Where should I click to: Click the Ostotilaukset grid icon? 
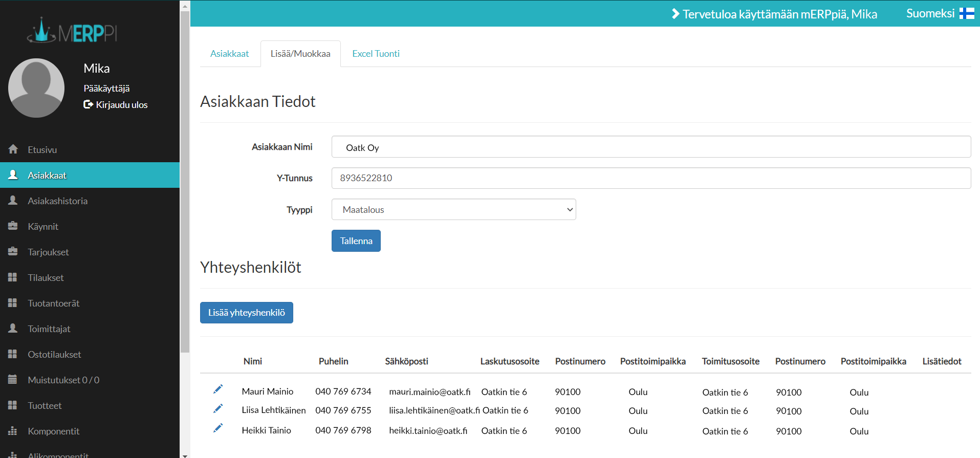13,354
